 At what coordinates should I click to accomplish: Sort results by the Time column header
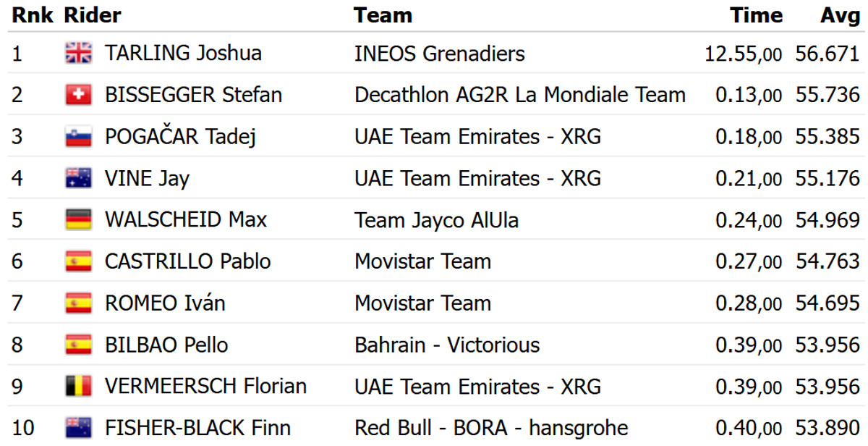point(756,15)
